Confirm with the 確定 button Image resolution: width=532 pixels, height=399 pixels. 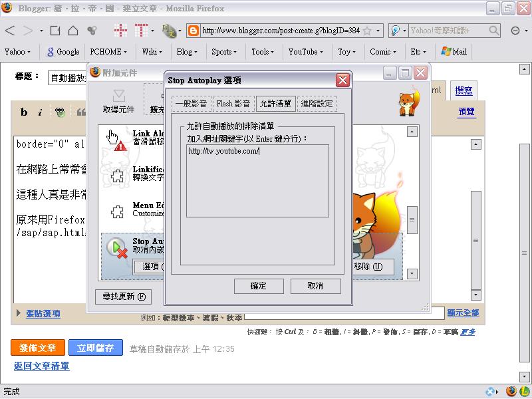point(259,286)
